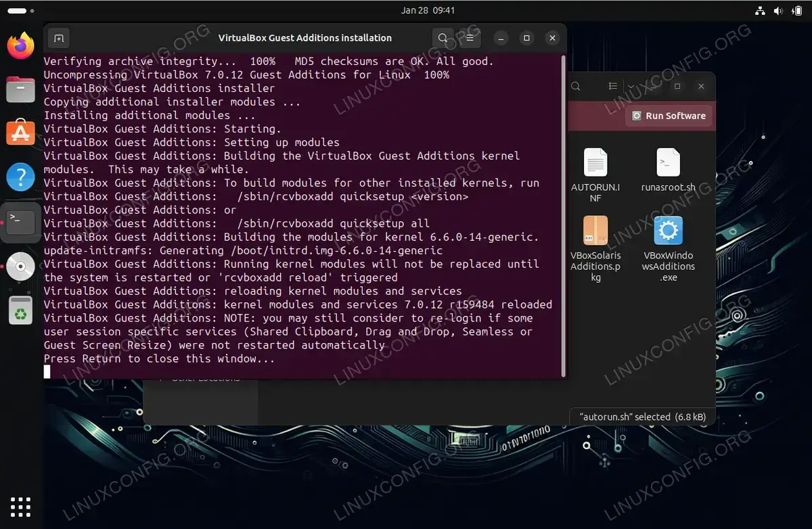Switch to the Terminal icon in the dock
Viewport: 812px width, 529px height.
click(21, 222)
